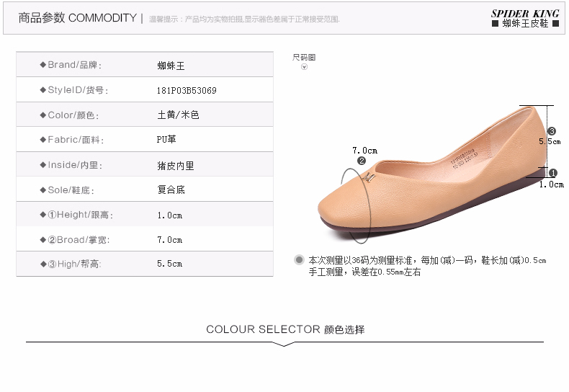Click the Spider King brand logo

pyautogui.click(x=525, y=19)
